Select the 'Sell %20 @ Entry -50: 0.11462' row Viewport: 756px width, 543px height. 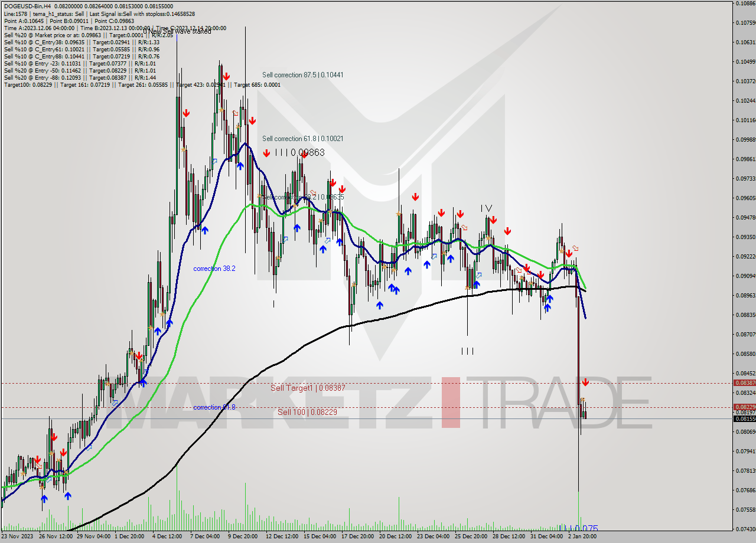tap(80, 70)
